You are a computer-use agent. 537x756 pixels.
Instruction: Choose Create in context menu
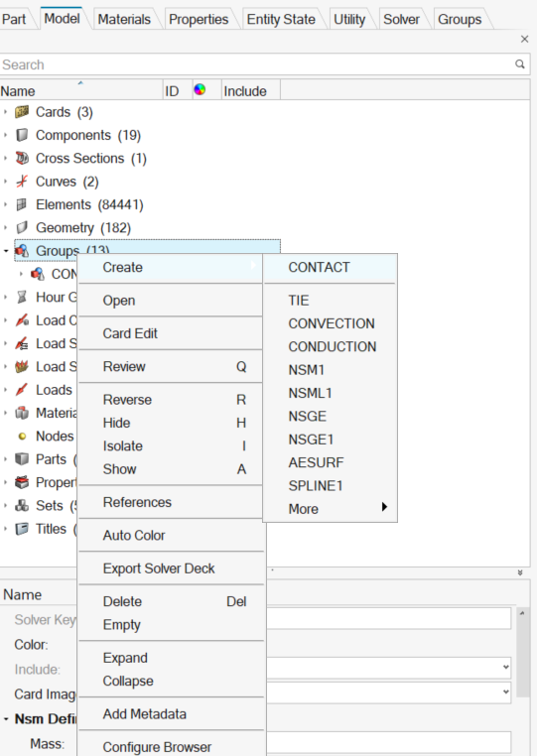click(170, 267)
